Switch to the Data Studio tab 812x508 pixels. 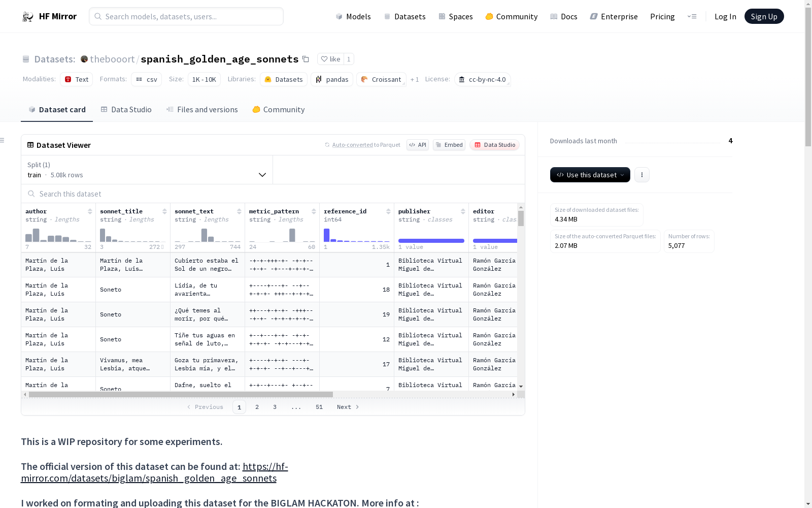pos(126,110)
